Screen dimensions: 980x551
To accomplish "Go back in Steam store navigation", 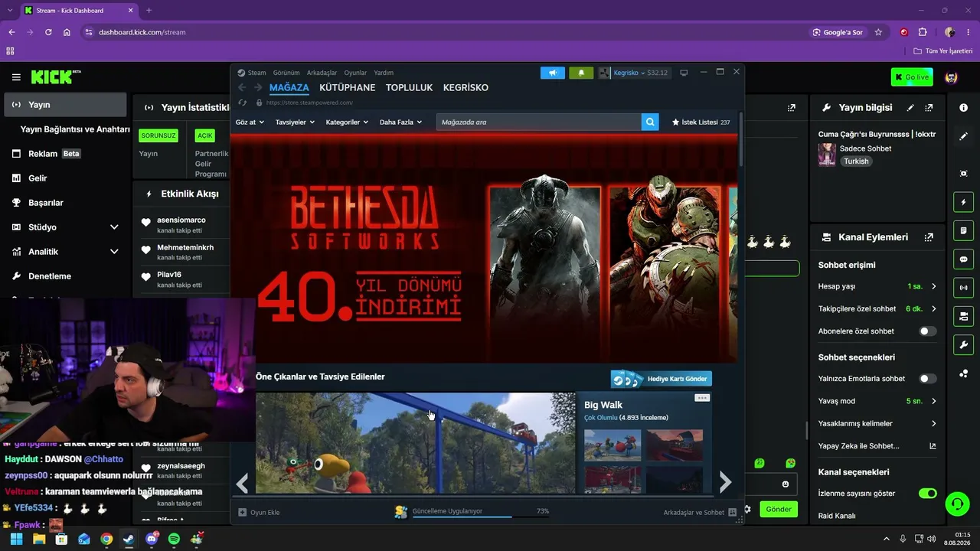I will (x=242, y=87).
